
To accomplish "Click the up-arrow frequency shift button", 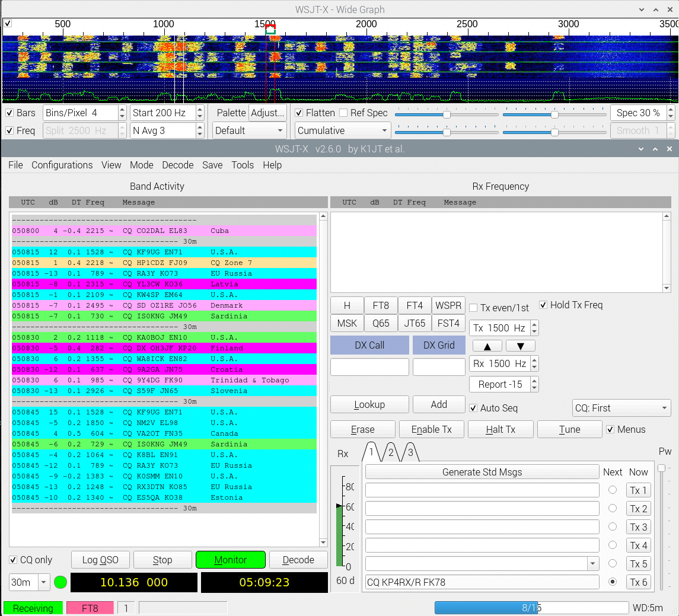I will click(x=487, y=346).
